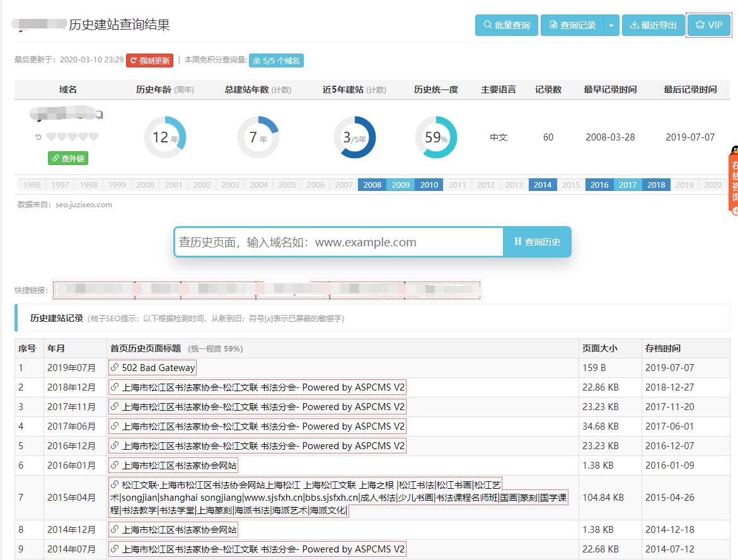Toggle year 2017 in the timeline
Image resolution: width=738 pixels, height=560 pixels.
(627, 185)
